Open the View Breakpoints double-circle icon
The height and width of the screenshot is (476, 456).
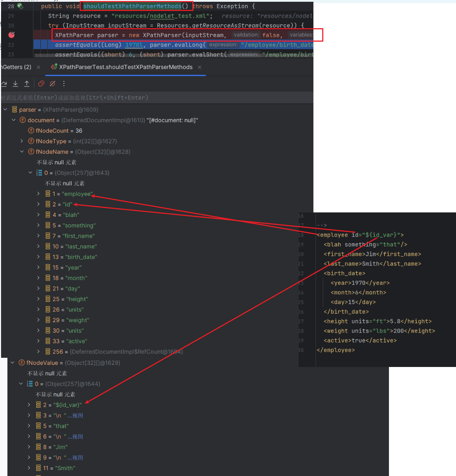tap(41, 84)
